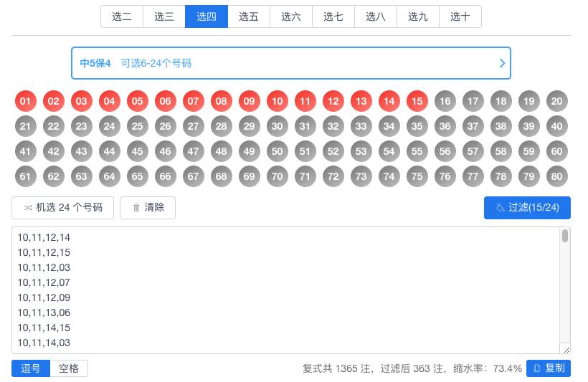Expand the 中5保4 selector chevron
The width and height of the screenshot is (588, 382).
(503, 63)
